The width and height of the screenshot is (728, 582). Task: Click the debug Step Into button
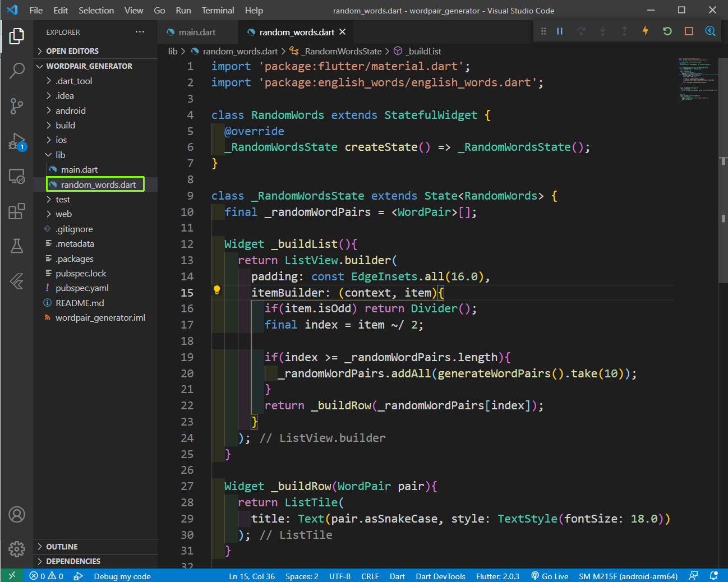coord(603,31)
